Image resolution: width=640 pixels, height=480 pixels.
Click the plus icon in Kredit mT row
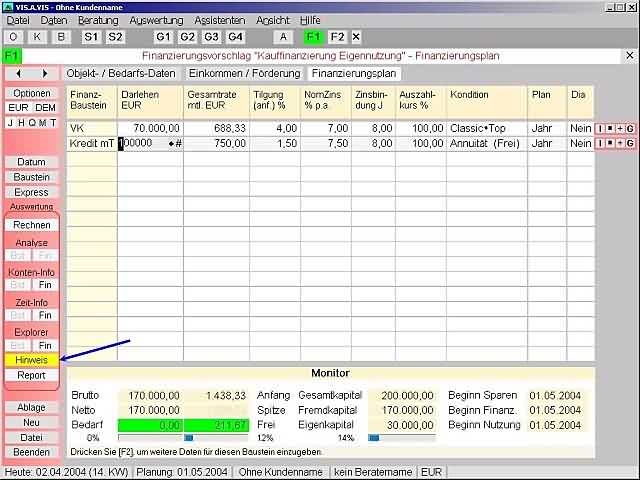coord(620,143)
